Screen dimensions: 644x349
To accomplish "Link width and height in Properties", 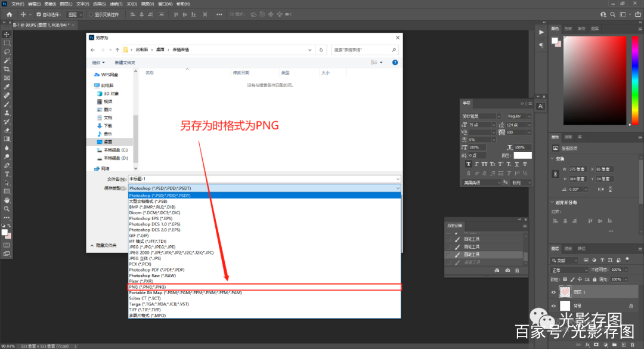I will pos(555,174).
